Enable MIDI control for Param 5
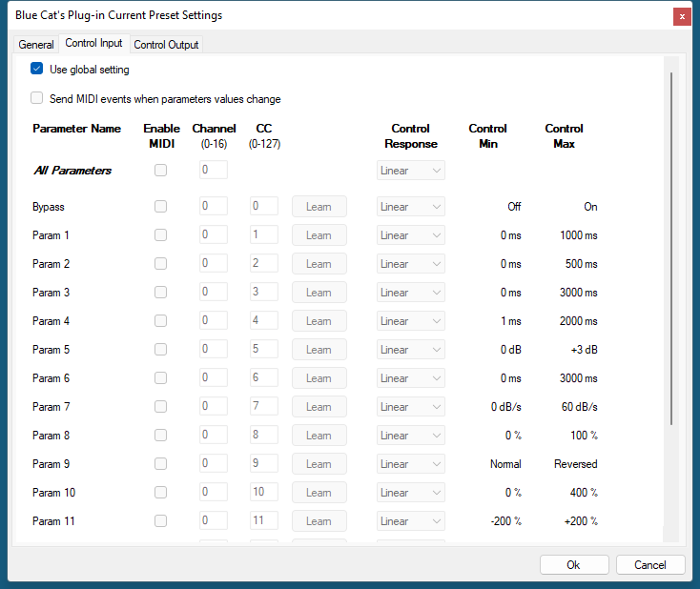The width and height of the screenshot is (700, 589). (161, 349)
